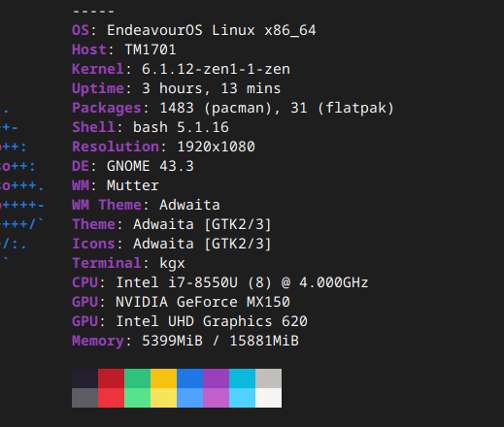This screenshot has height=427, width=504.
Task: Click the dark blue color swatch
Action: (189, 378)
